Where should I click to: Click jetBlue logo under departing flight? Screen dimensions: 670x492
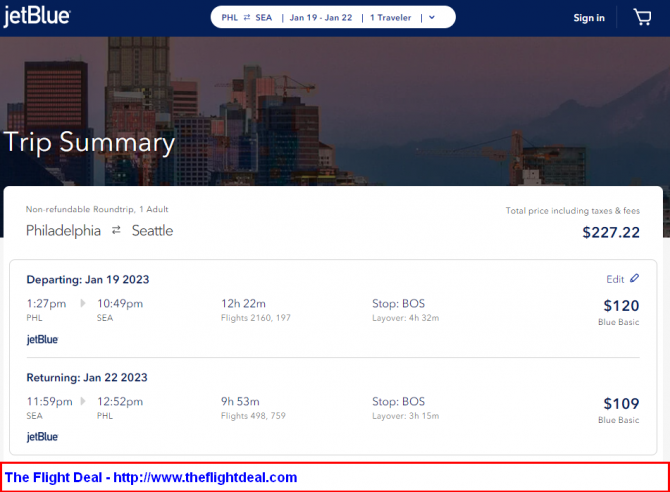42,339
